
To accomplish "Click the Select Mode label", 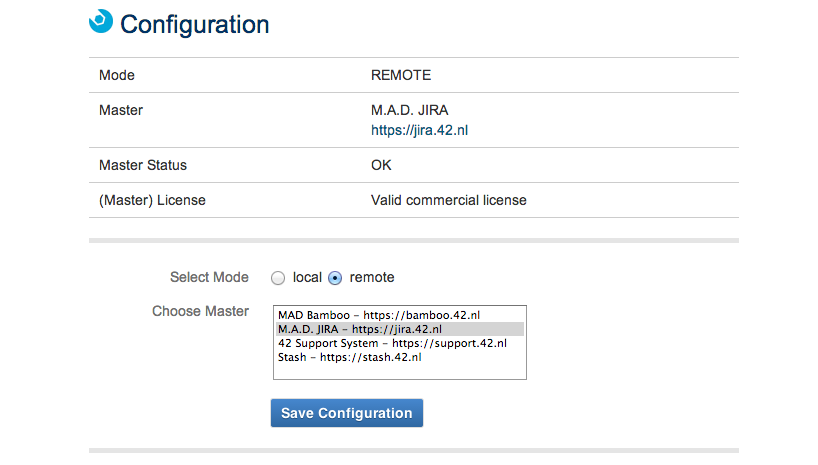I will coord(209,277).
